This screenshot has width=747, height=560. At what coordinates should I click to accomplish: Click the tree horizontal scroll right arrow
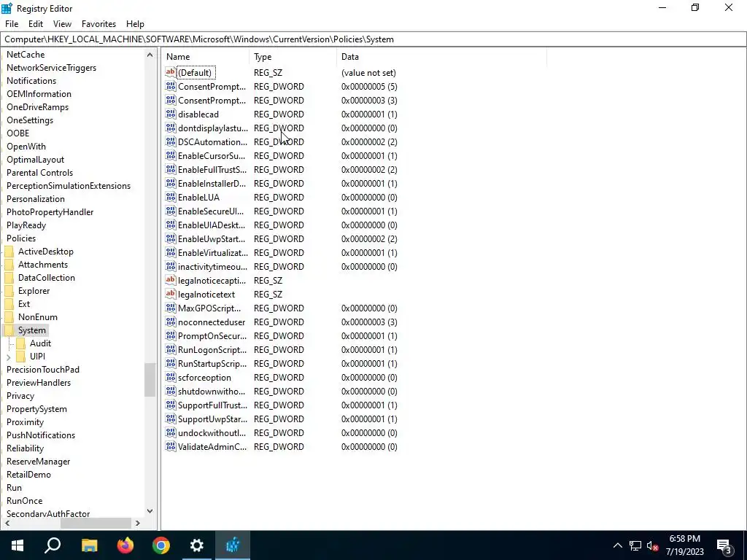tap(138, 523)
